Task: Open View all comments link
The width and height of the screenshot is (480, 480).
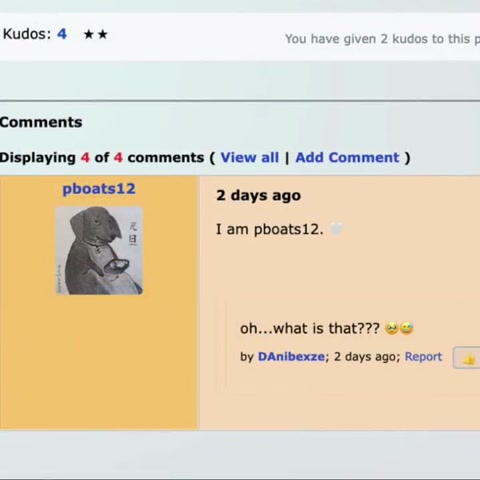Action: (250, 158)
